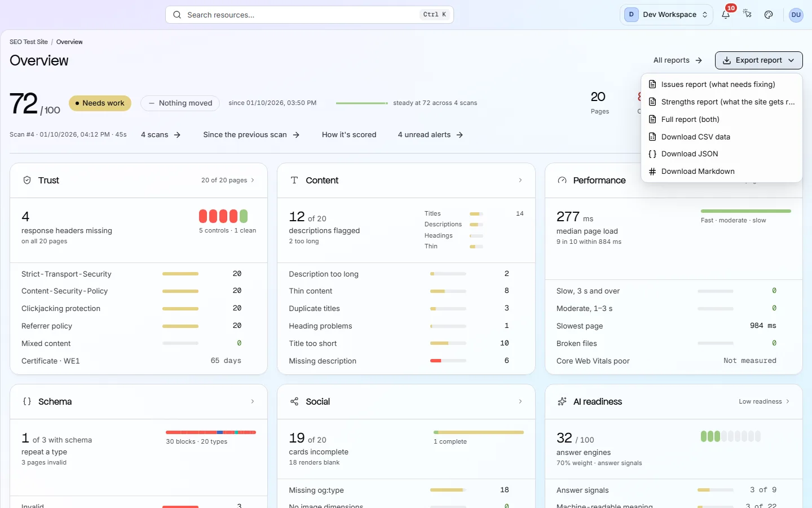Click the Missing og:type row label

316,491
